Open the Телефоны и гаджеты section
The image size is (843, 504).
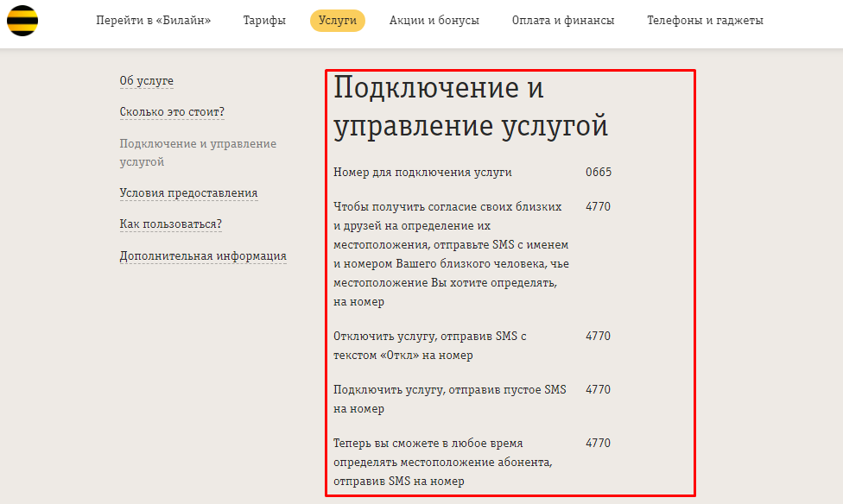(705, 21)
